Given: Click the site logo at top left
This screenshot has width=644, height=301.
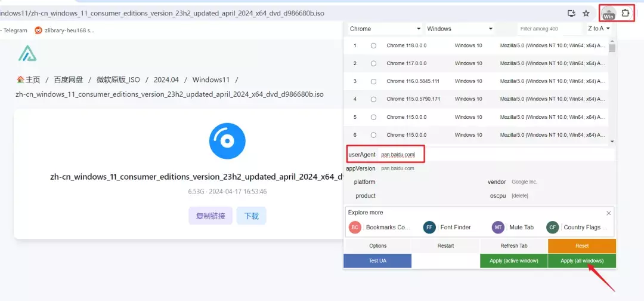Looking at the screenshot, I should [x=27, y=54].
